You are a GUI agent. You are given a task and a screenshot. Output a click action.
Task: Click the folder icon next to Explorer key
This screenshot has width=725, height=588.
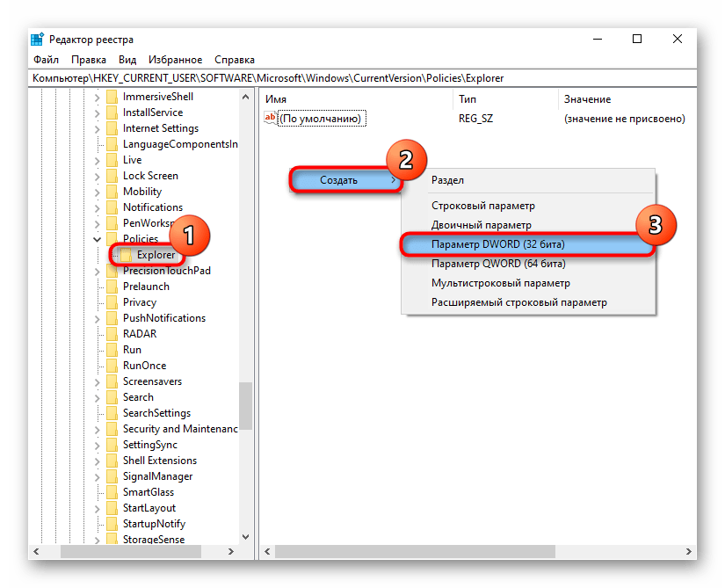[127, 255]
